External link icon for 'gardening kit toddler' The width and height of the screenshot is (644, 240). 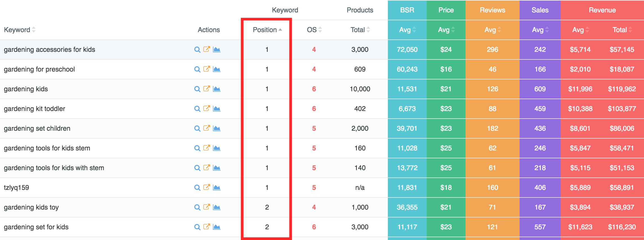click(207, 108)
